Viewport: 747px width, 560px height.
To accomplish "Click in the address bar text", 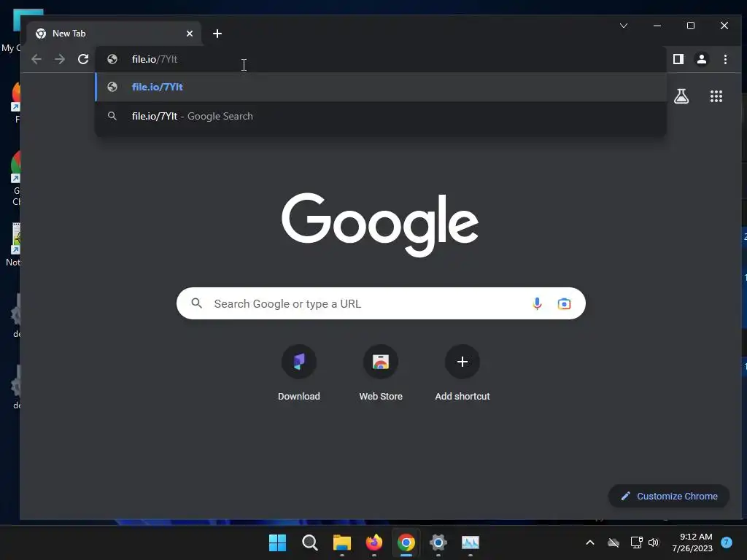I will (x=155, y=59).
